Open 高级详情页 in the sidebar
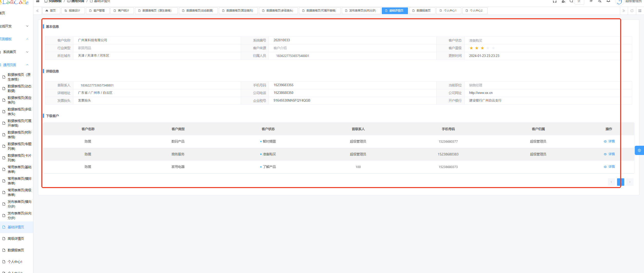 [16, 239]
